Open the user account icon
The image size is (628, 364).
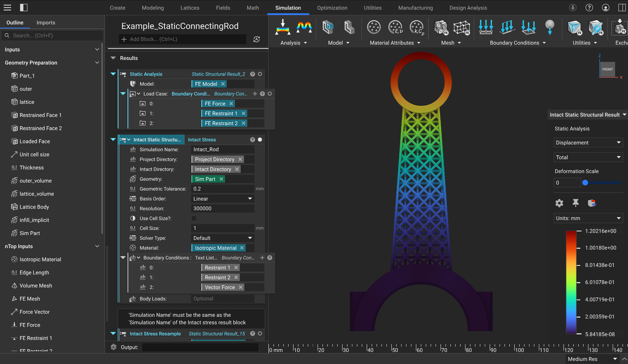606,7
